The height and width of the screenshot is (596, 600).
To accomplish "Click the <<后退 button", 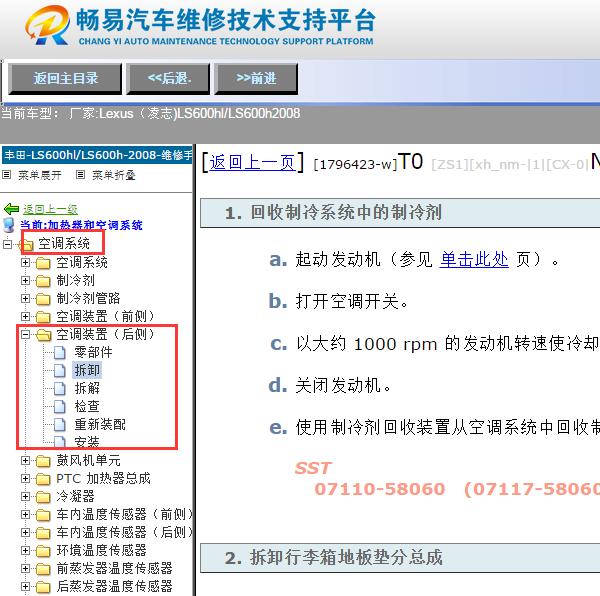I will [x=168, y=79].
